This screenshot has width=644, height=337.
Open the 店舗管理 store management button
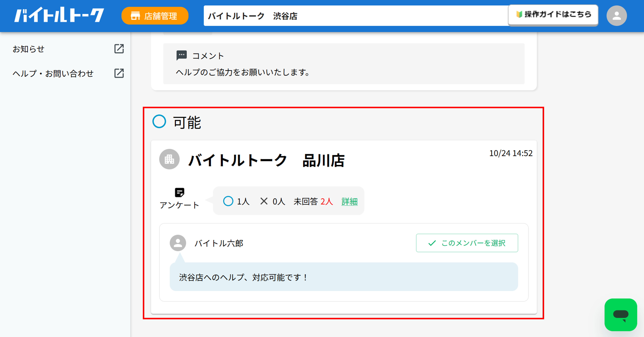(155, 16)
